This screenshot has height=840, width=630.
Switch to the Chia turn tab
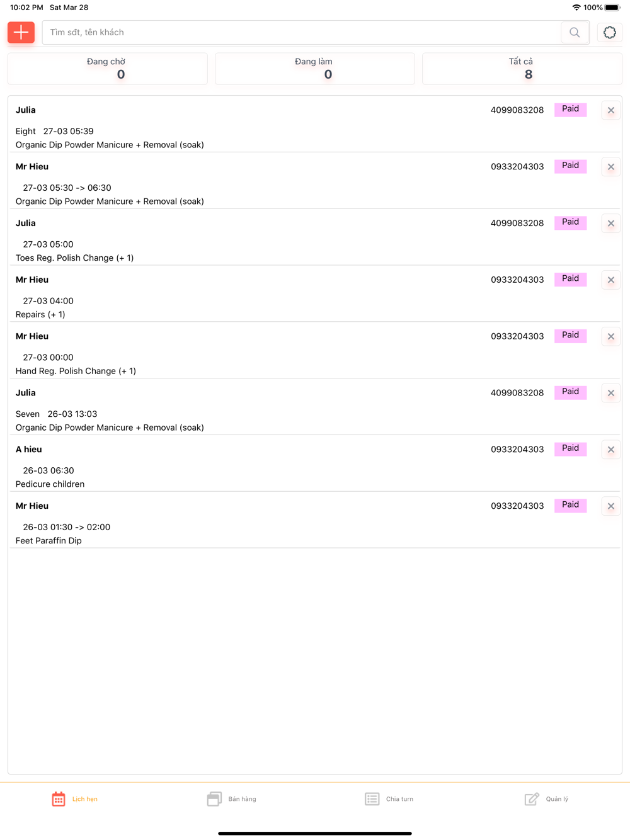389,799
